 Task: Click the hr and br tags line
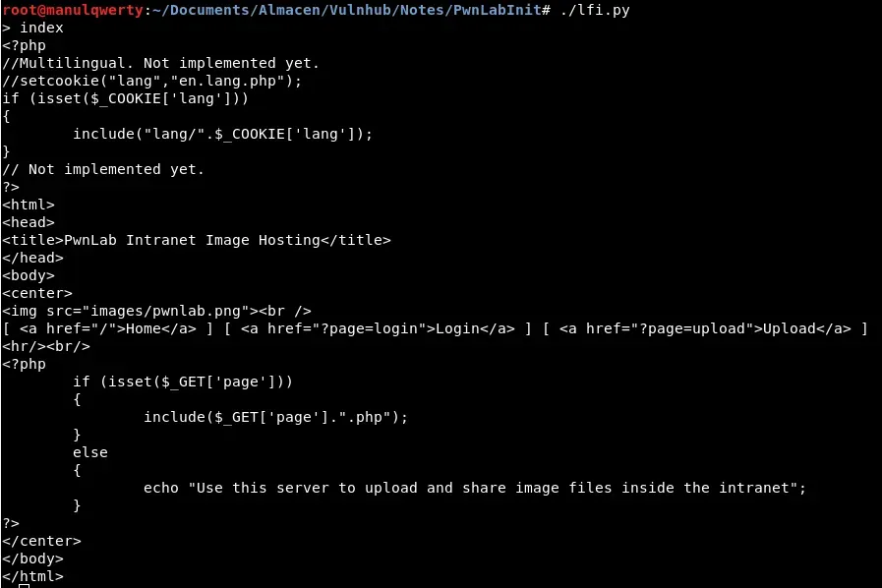[46, 346]
